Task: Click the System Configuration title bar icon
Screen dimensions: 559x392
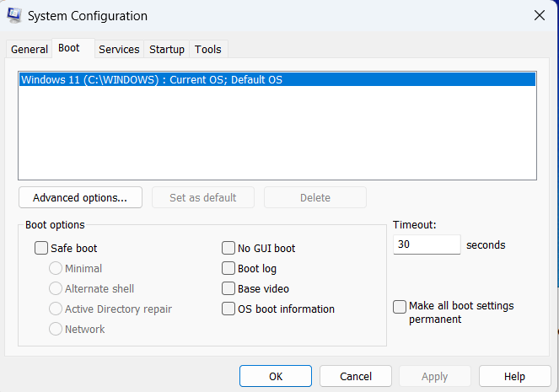Action: pyautogui.click(x=14, y=16)
